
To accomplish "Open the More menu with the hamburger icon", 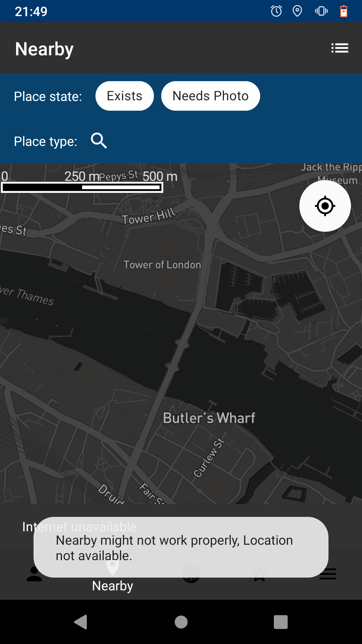I will 328,574.
